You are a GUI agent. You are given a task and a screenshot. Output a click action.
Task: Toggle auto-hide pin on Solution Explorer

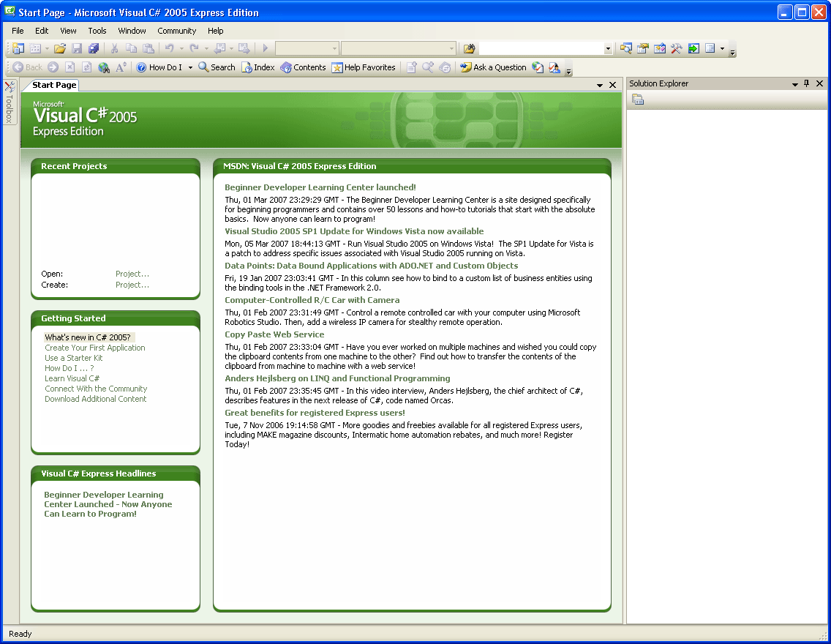[807, 83]
